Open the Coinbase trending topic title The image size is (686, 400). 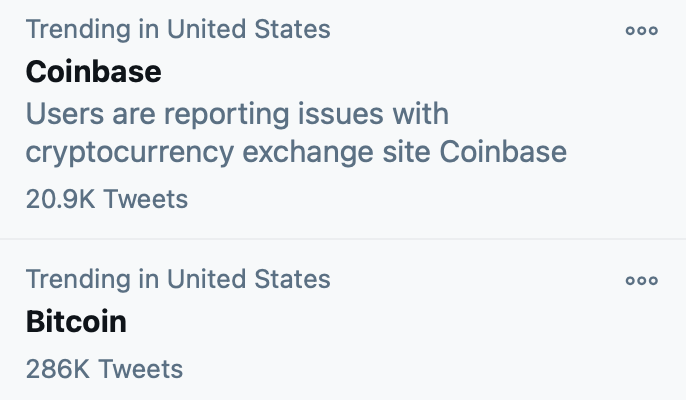click(x=93, y=72)
